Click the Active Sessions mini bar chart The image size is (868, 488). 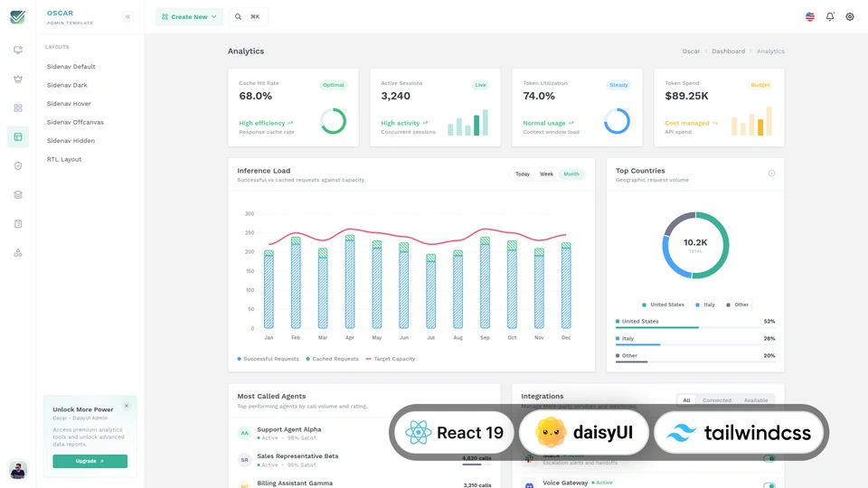click(467, 122)
